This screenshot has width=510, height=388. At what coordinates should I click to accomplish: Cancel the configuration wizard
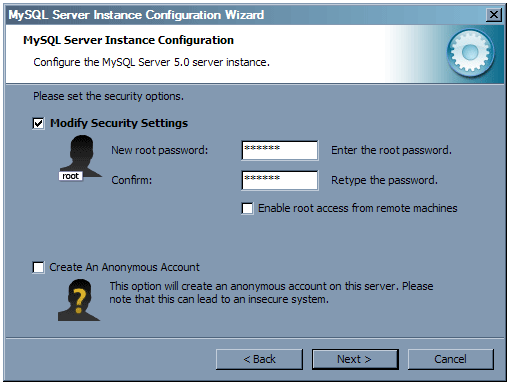(450, 359)
